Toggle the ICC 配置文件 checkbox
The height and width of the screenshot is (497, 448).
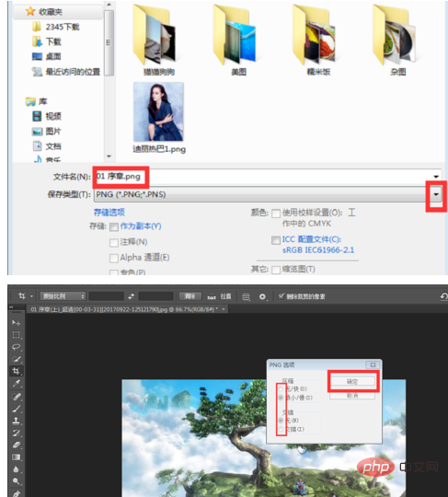pyautogui.click(x=276, y=240)
